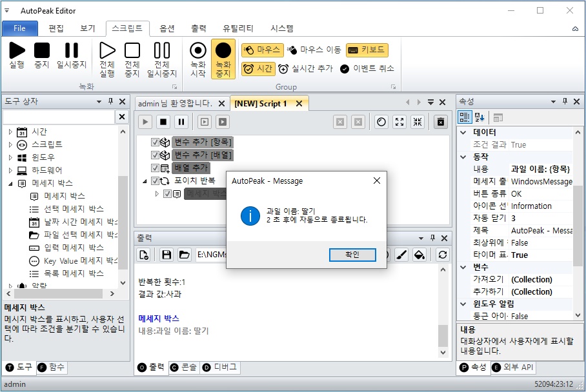The width and height of the screenshot is (586, 392).
Task: Toggle the 키보드 recording option
Action: click(367, 50)
